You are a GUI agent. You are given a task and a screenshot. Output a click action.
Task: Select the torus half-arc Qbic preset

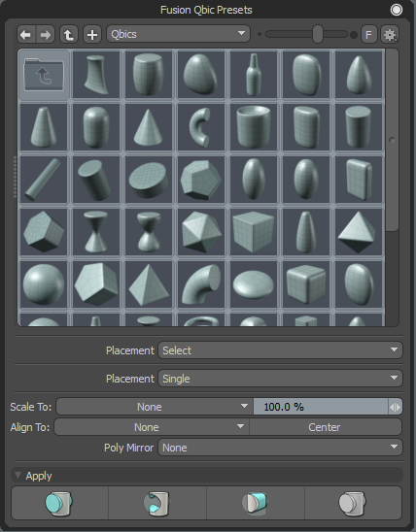point(201,127)
